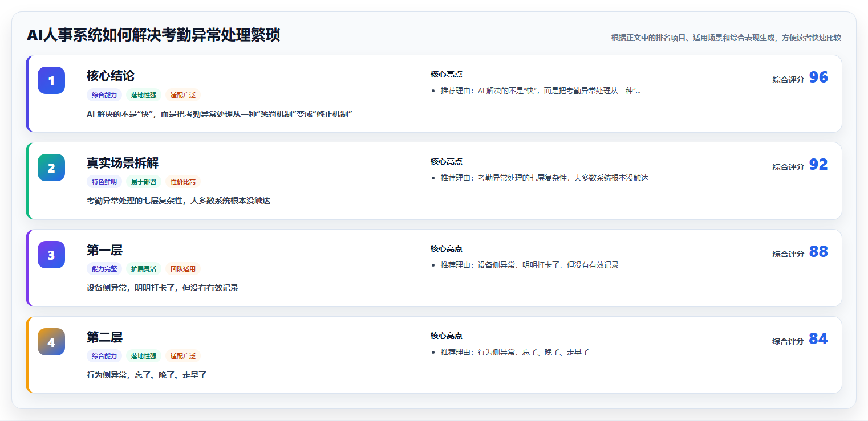Screen dimensions: 868x421
Task: Click 落地性强 tag in 第二层 card
Action: (144, 356)
